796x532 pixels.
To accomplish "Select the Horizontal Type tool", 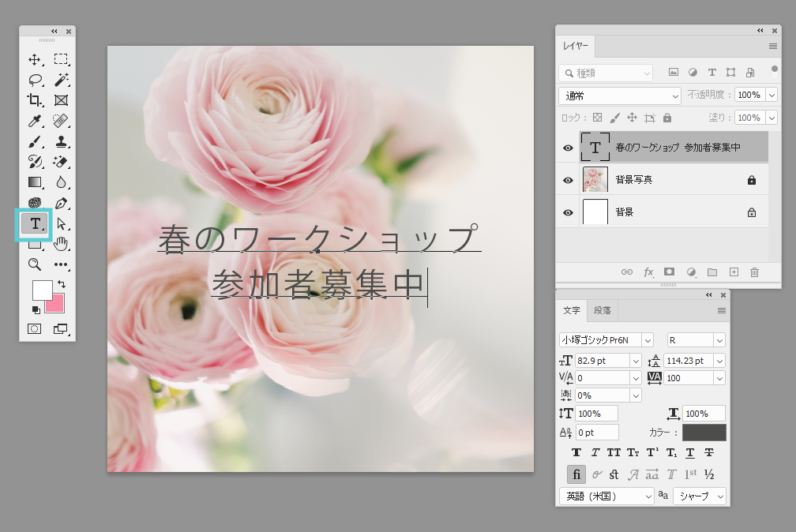I will [x=36, y=224].
